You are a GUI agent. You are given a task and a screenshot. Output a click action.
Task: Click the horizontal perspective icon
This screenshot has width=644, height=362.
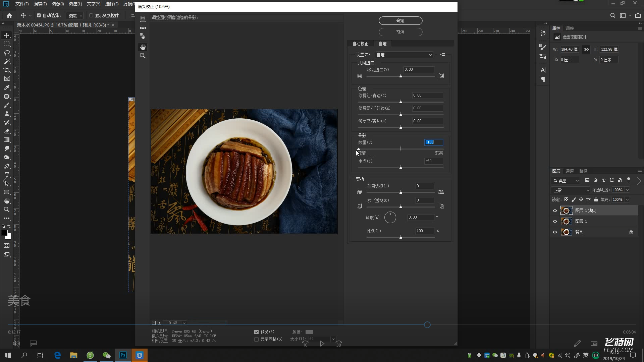coord(359,206)
